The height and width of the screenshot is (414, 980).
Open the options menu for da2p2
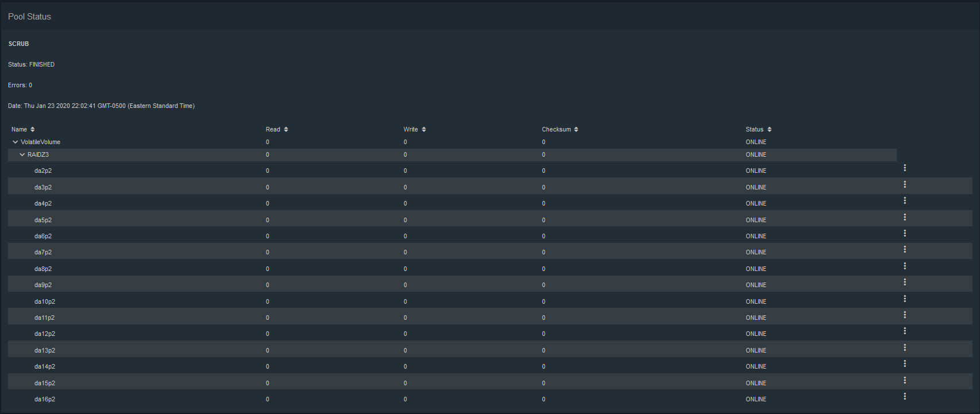coord(905,168)
